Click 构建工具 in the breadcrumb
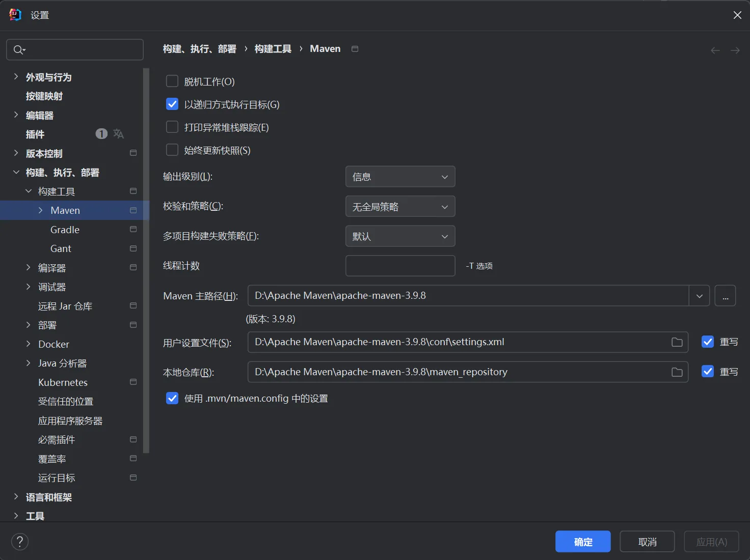750x560 pixels. pyautogui.click(x=273, y=48)
